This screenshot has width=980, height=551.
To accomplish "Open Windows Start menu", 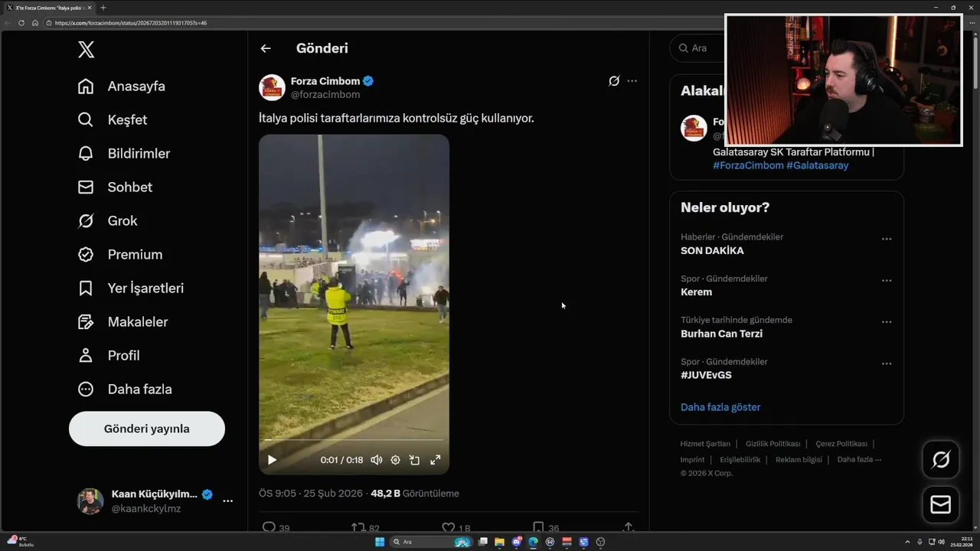I will tap(380, 542).
